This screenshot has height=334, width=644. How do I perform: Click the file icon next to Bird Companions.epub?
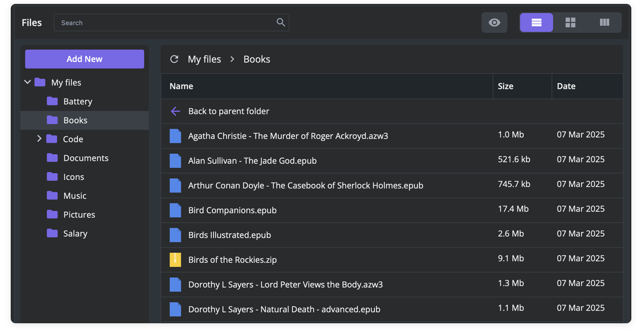175,210
